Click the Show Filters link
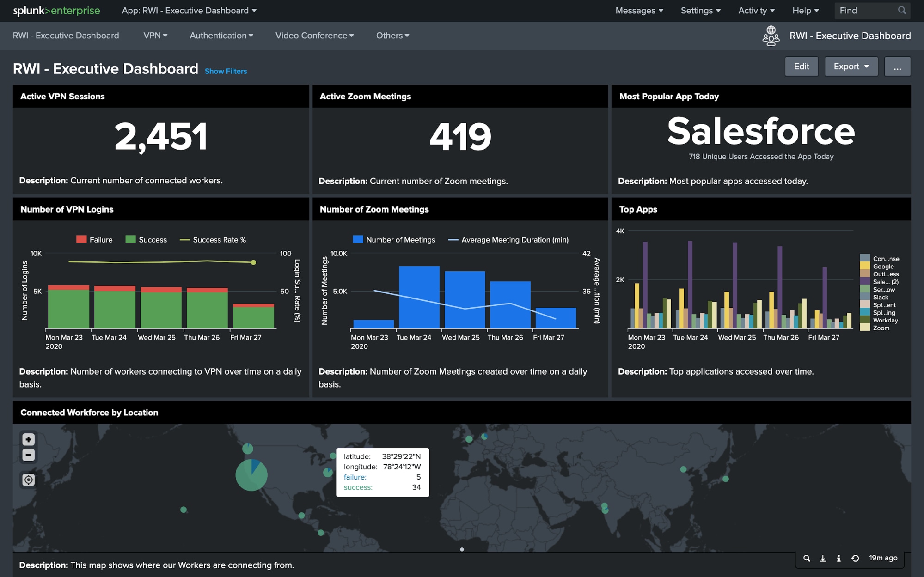The image size is (924, 577). (226, 71)
